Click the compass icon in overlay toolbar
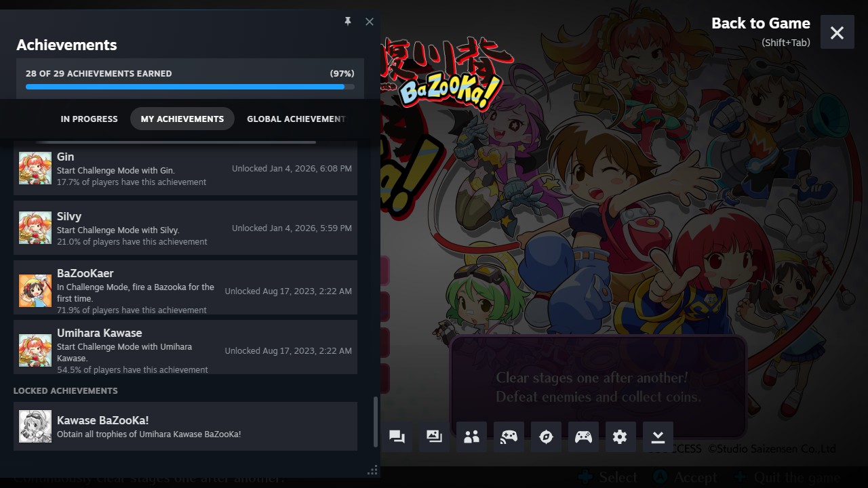The width and height of the screenshot is (868, 488). click(546, 436)
